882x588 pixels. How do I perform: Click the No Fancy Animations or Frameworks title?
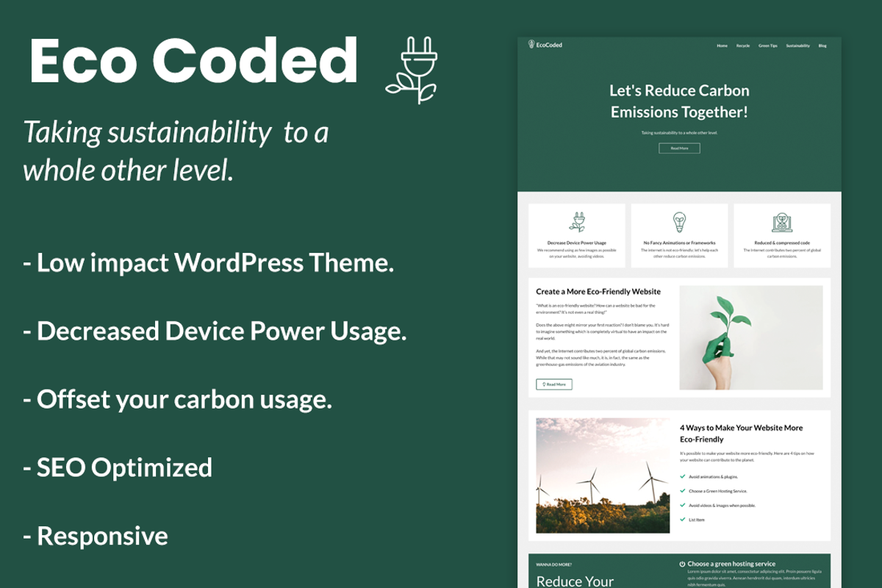[x=679, y=243]
